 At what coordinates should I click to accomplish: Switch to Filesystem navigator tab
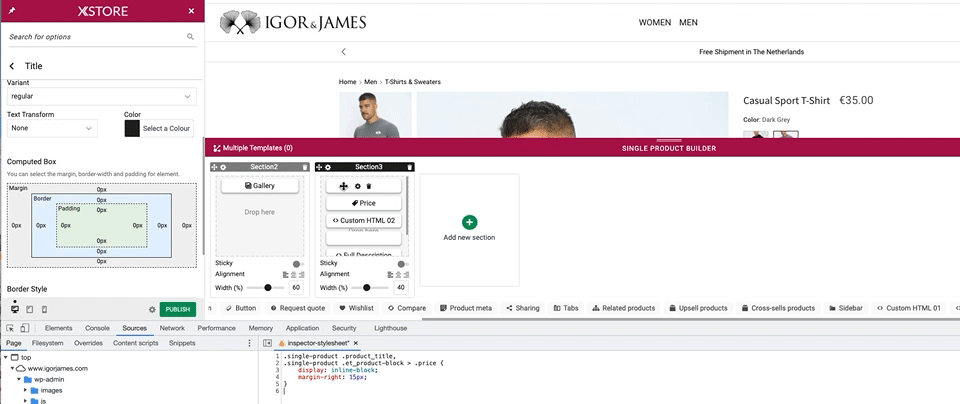pos(48,343)
